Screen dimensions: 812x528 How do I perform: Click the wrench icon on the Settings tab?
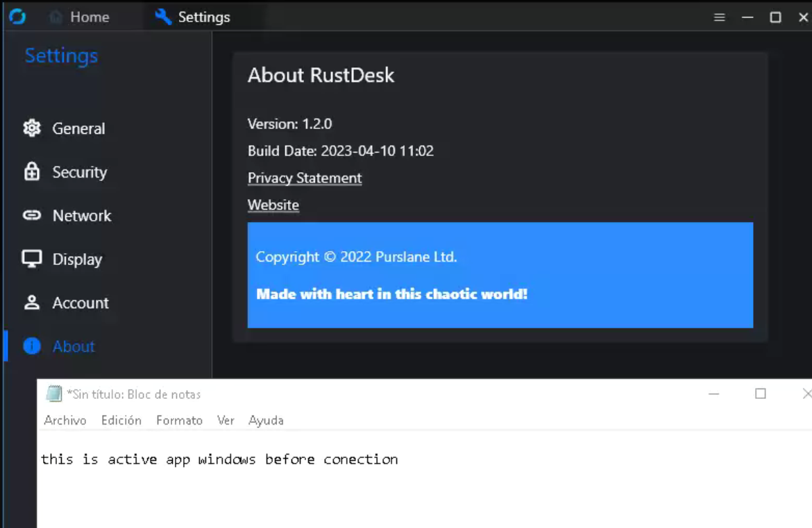tap(162, 17)
